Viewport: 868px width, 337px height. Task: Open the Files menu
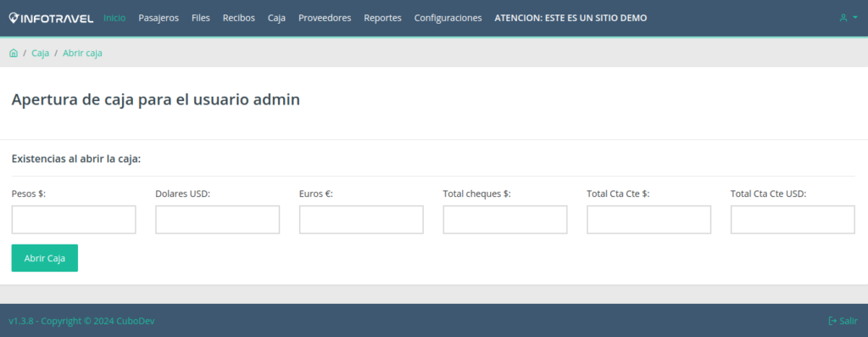(201, 18)
